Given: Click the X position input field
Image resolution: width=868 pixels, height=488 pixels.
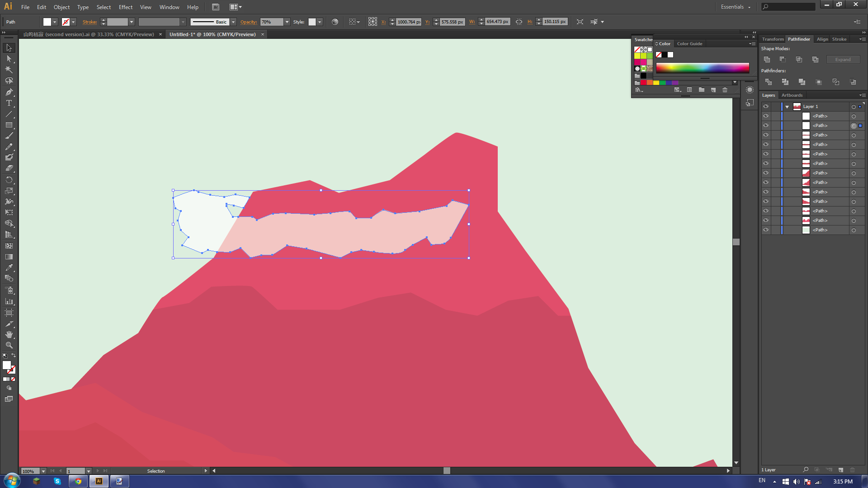Looking at the screenshot, I should [x=409, y=22].
